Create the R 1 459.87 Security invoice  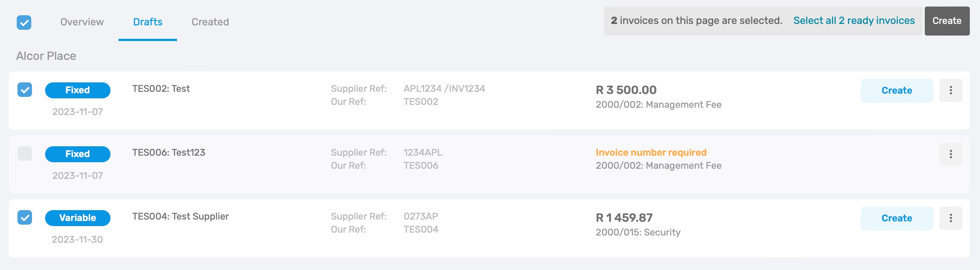tap(897, 218)
